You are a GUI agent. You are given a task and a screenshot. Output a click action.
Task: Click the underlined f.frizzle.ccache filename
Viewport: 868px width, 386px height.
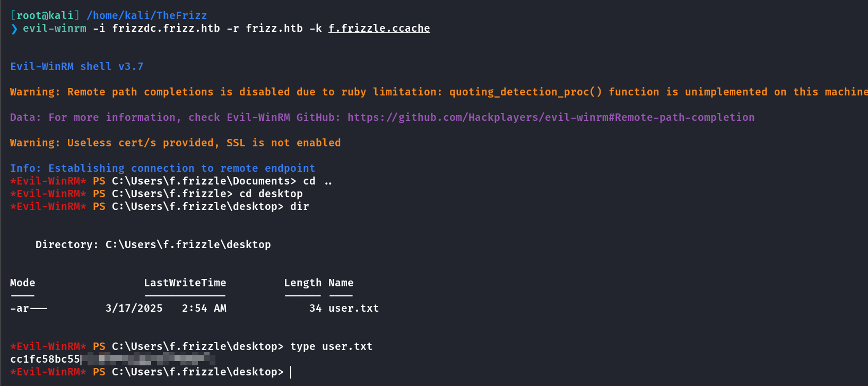379,29
